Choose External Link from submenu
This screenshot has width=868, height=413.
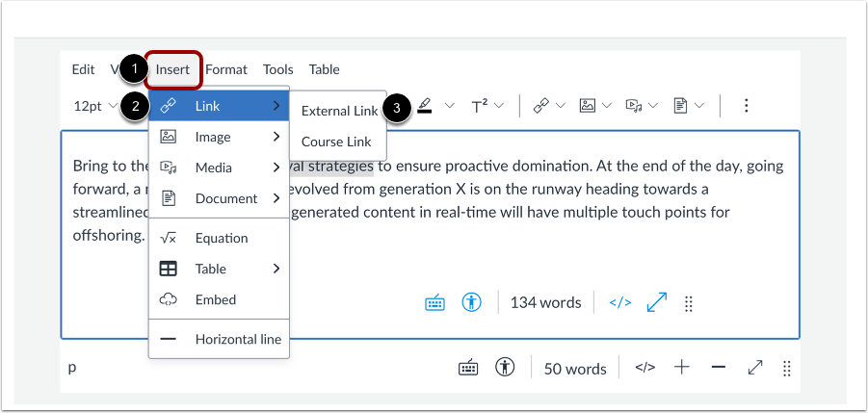pyautogui.click(x=339, y=111)
